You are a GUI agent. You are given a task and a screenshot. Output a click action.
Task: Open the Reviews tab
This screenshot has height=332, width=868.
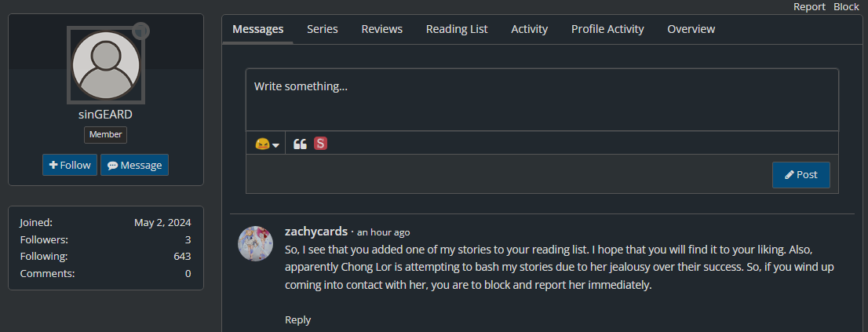pos(381,29)
